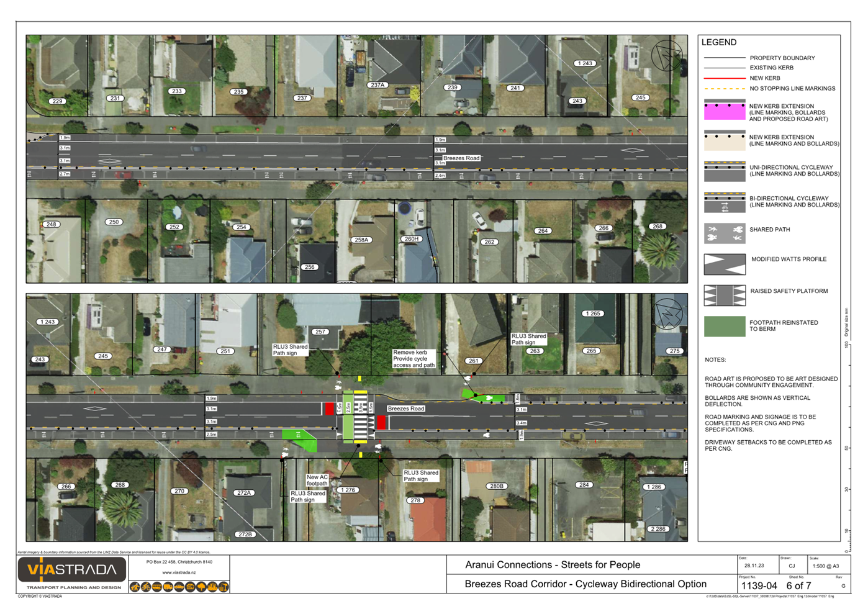The width and height of the screenshot is (868, 614).
Task: Select the Modified Watts Profile legend symbol
Action: [724, 264]
